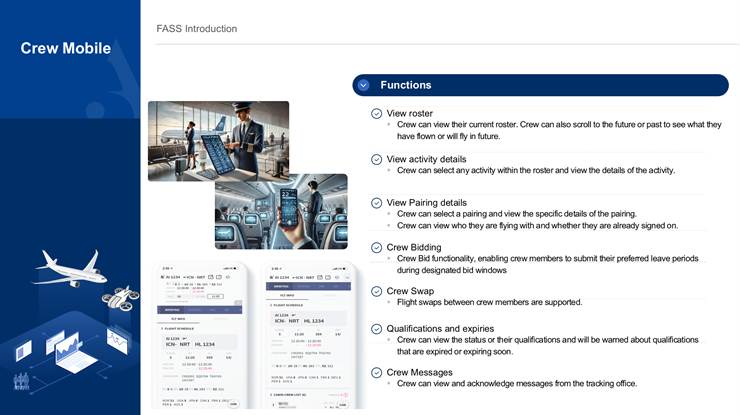740x415 pixels.
Task: Click check icon beside Qualifications and expiries
Action: tap(376, 328)
